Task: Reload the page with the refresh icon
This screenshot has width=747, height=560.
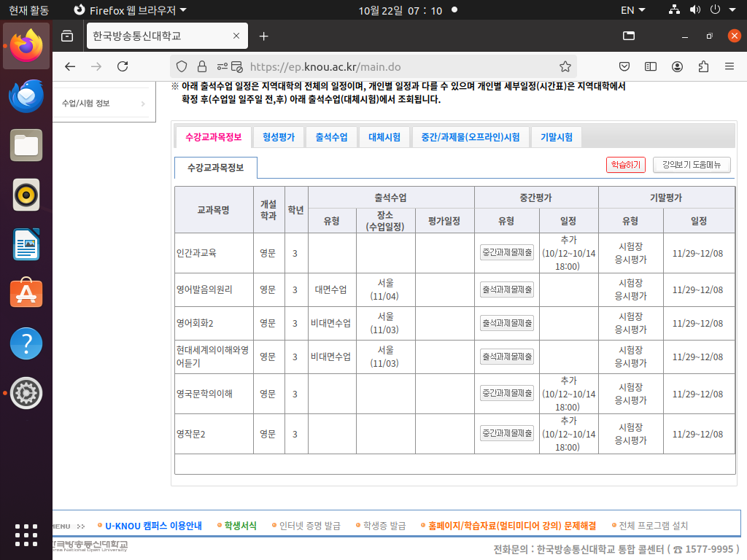Action: [x=123, y=66]
